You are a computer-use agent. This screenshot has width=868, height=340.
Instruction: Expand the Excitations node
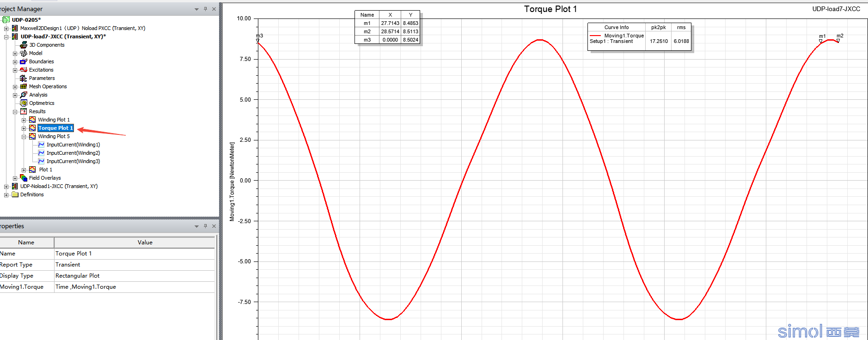pos(15,70)
